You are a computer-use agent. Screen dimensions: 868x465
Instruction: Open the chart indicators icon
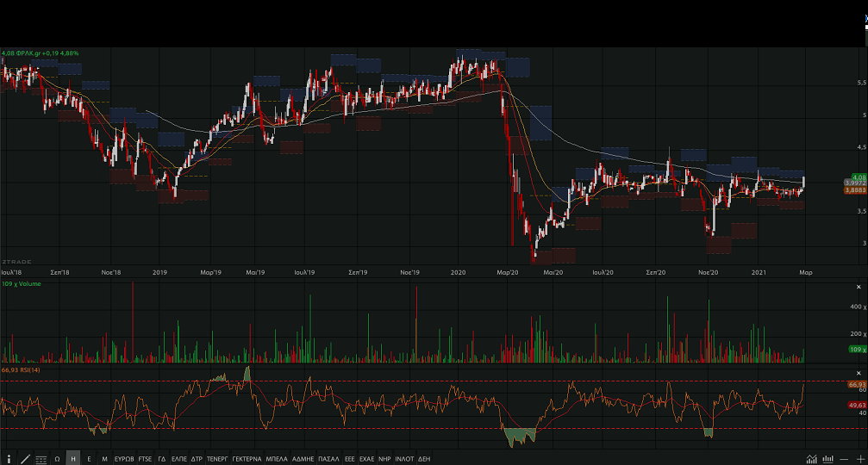click(x=812, y=459)
